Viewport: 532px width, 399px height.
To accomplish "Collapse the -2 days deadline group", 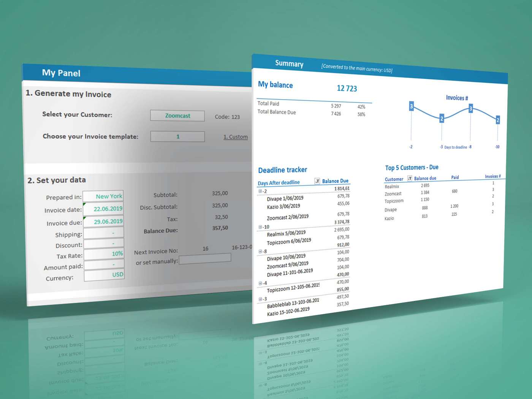I will pyautogui.click(x=260, y=191).
